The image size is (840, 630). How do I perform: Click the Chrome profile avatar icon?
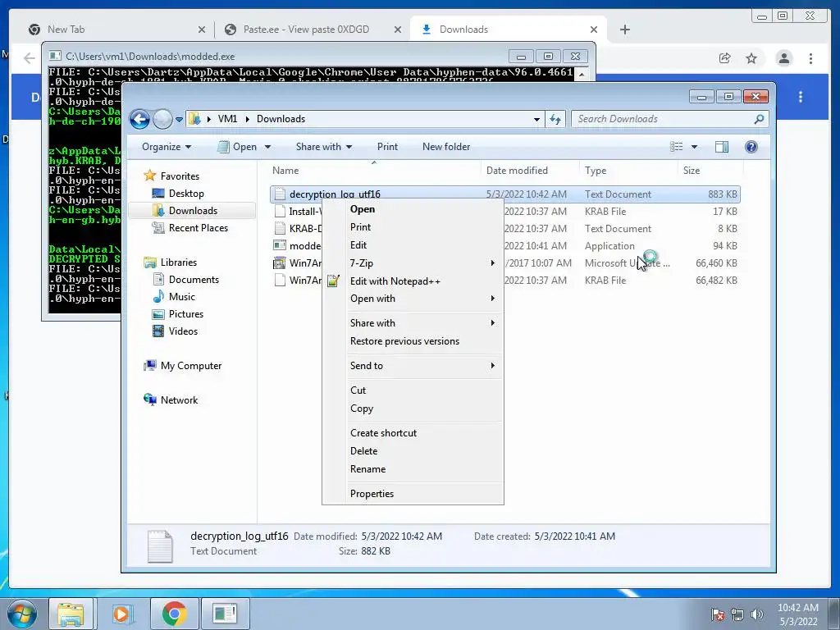tap(783, 58)
